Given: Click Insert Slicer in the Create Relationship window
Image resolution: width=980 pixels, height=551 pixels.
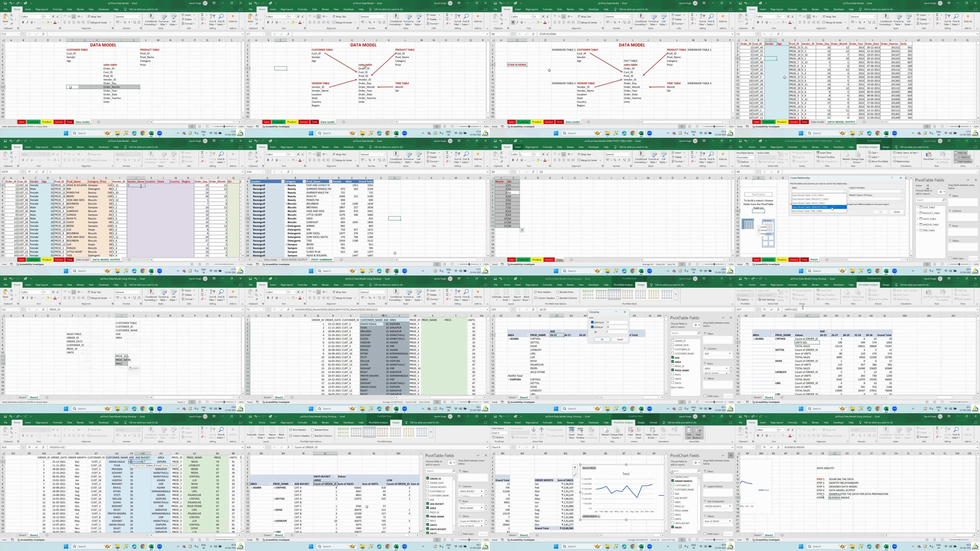Looking at the screenshot, I should (x=824, y=153).
